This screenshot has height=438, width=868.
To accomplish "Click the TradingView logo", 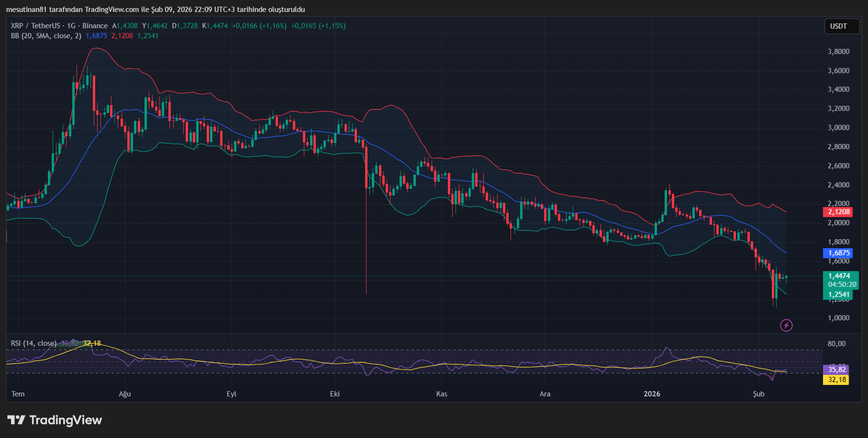I will pyautogui.click(x=55, y=420).
